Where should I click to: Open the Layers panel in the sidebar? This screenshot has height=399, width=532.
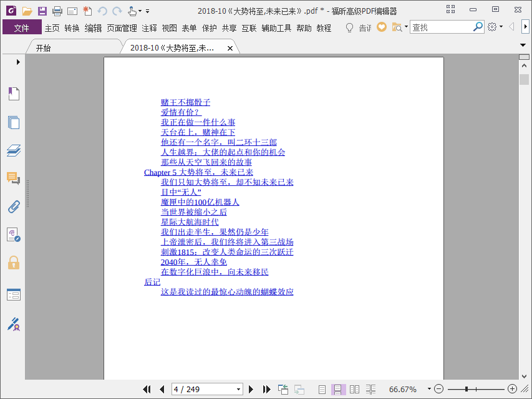(14, 150)
